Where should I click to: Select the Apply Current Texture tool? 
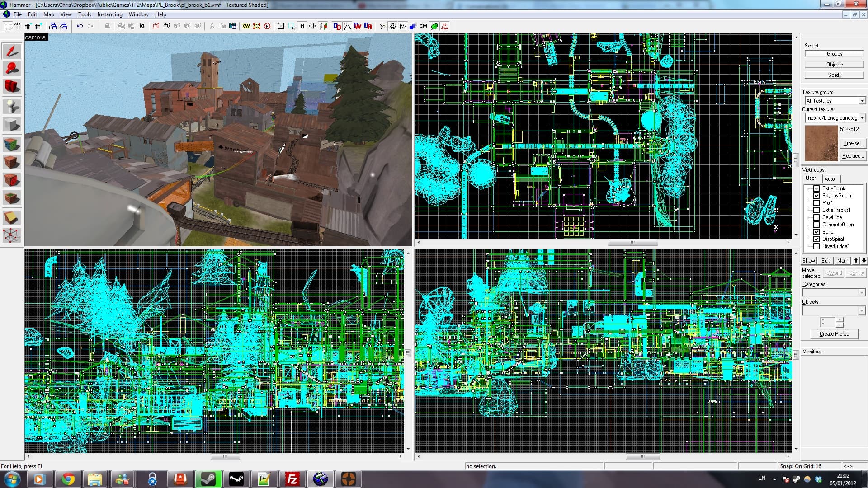tap(12, 162)
